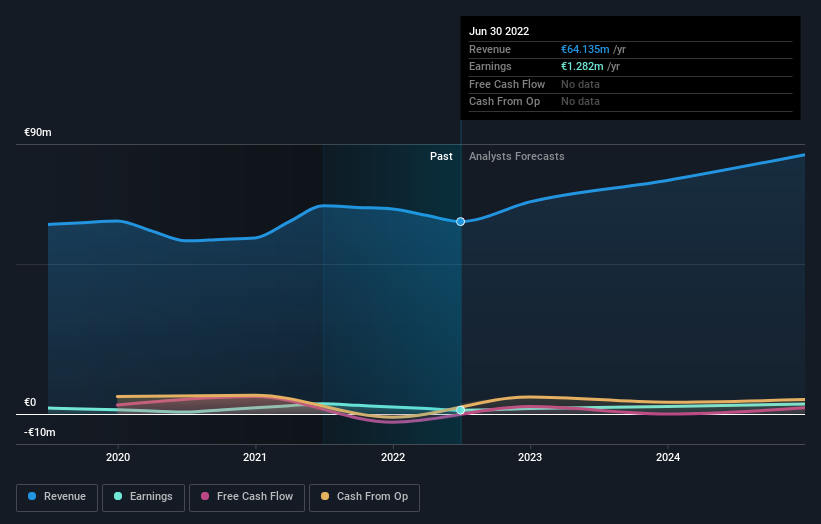Screen dimensions: 821x524
Task: Click the Cash From Op tooltip row label
Action: [x=504, y=102]
